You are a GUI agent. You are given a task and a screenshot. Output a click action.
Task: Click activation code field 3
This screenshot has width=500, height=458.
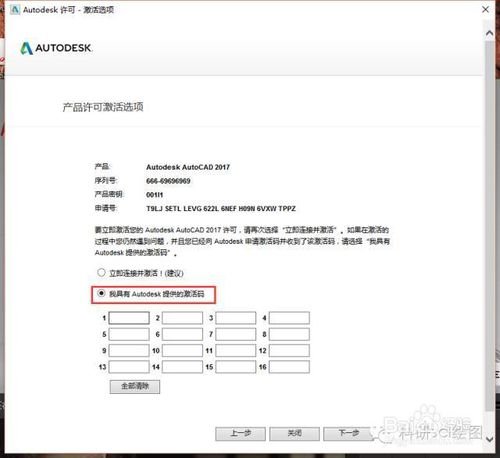pyautogui.click(x=236, y=318)
